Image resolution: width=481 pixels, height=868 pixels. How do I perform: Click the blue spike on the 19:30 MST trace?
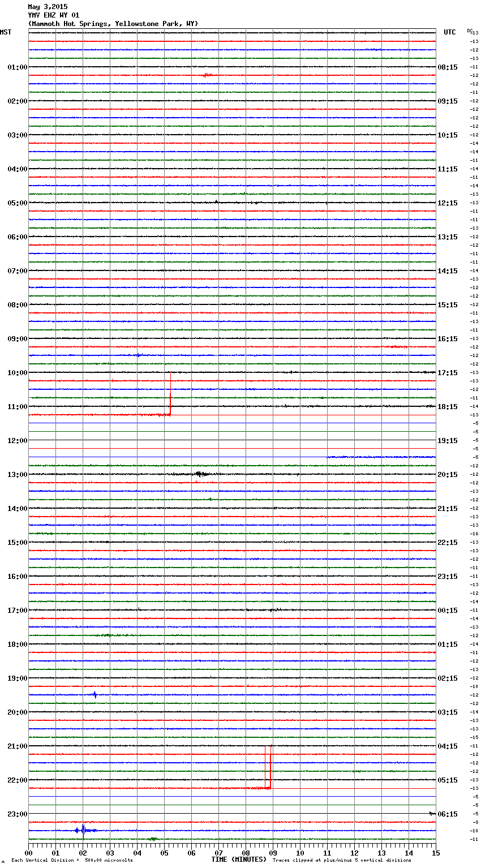coord(95,695)
